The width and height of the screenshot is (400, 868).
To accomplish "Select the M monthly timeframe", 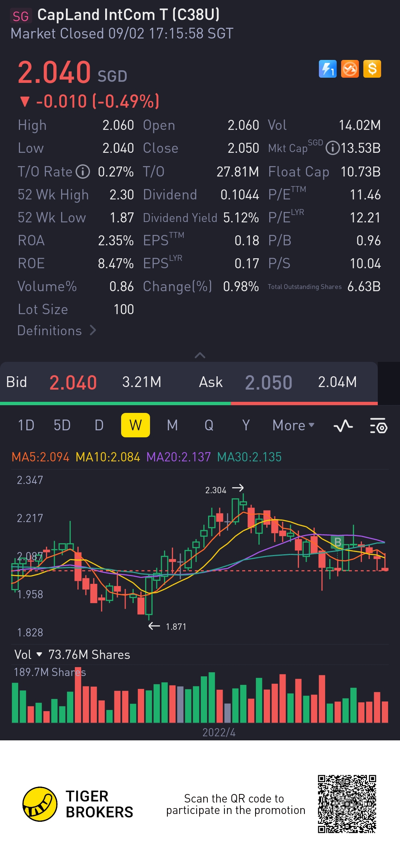I will 172,425.
